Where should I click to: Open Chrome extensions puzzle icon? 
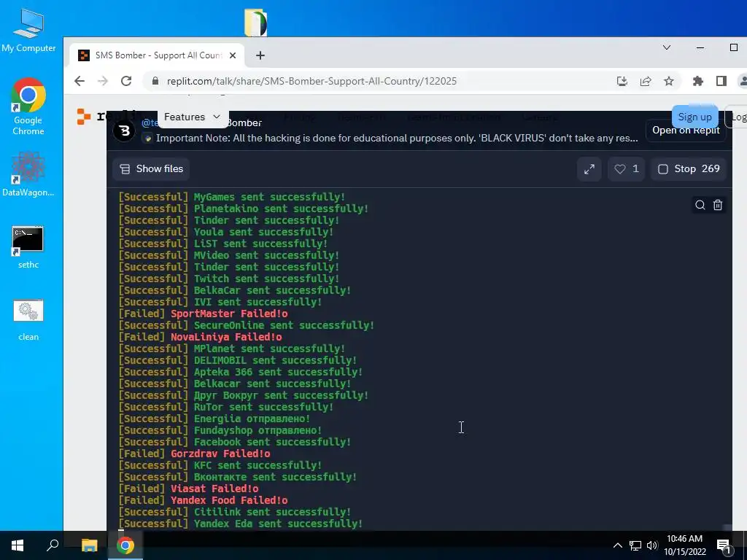click(x=698, y=81)
